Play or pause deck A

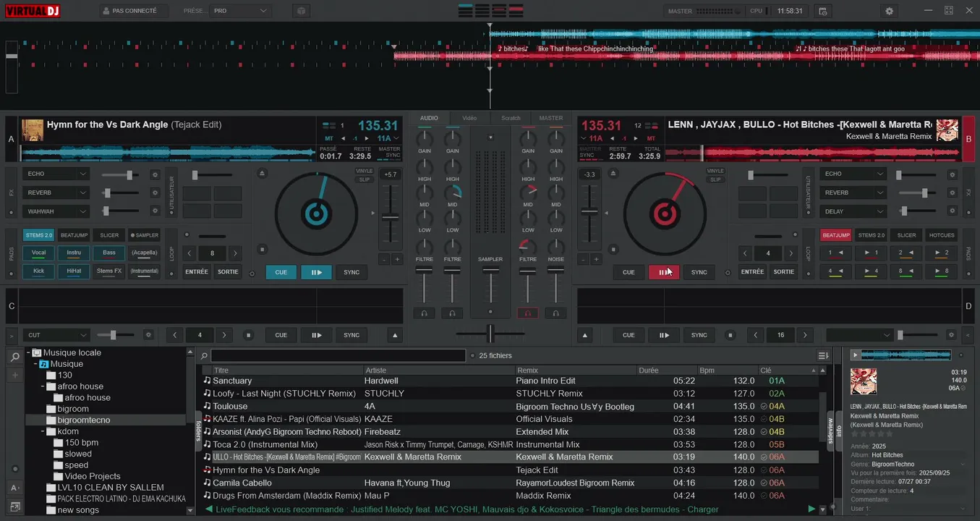[317, 272]
